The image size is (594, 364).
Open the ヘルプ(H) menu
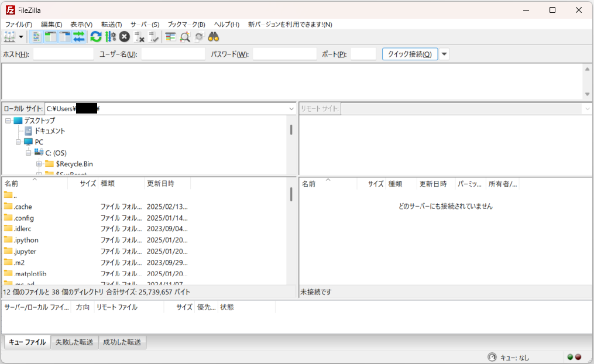226,24
